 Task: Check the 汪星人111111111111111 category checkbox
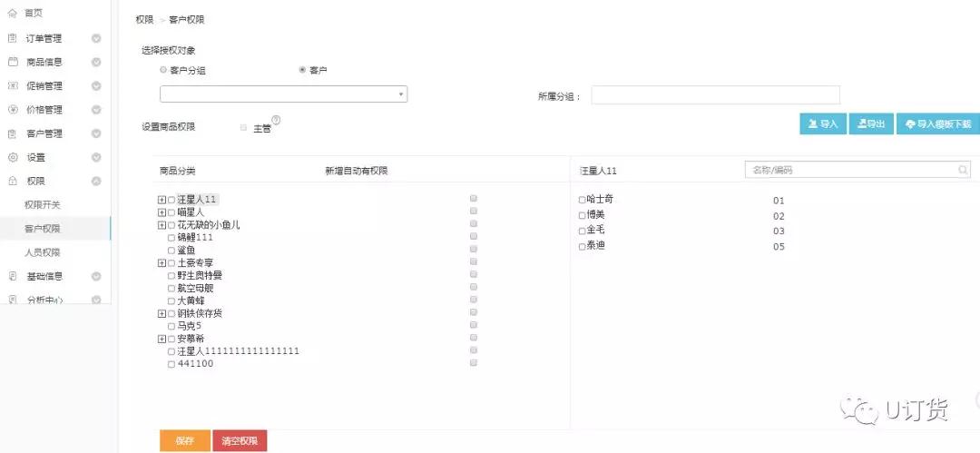pyautogui.click(x=171, y=351)
